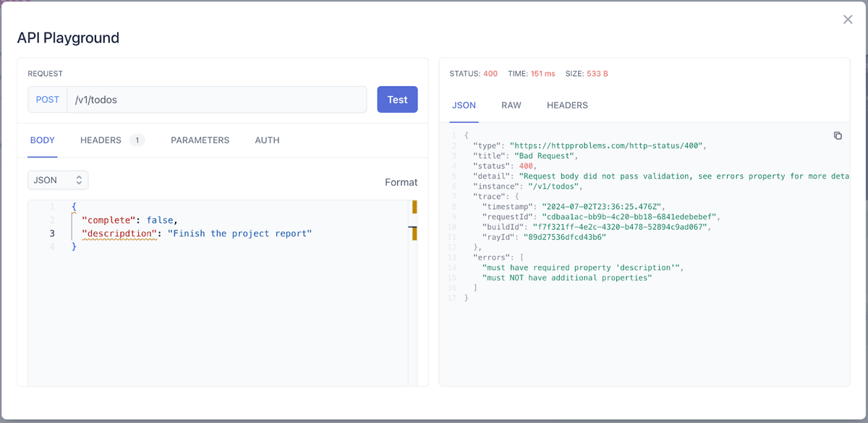
Task: Copy the response JSON to clipboard
Action: 838,135
